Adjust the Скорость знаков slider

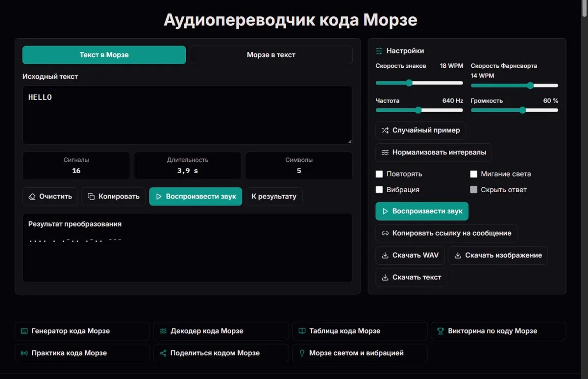[419, 83]
